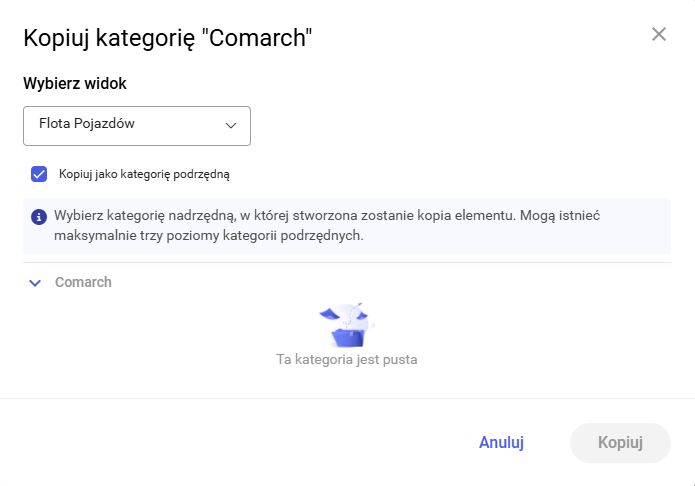Collapse the Comarch category chevron
Screen dimensions: 695x486
coord(35,283)
